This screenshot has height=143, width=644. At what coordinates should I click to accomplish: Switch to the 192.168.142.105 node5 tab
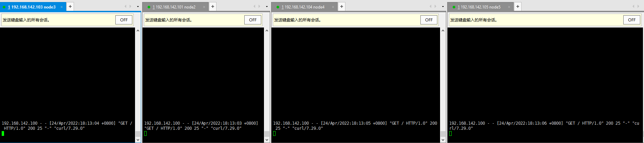pyautogui.click(x=480, y=7)
